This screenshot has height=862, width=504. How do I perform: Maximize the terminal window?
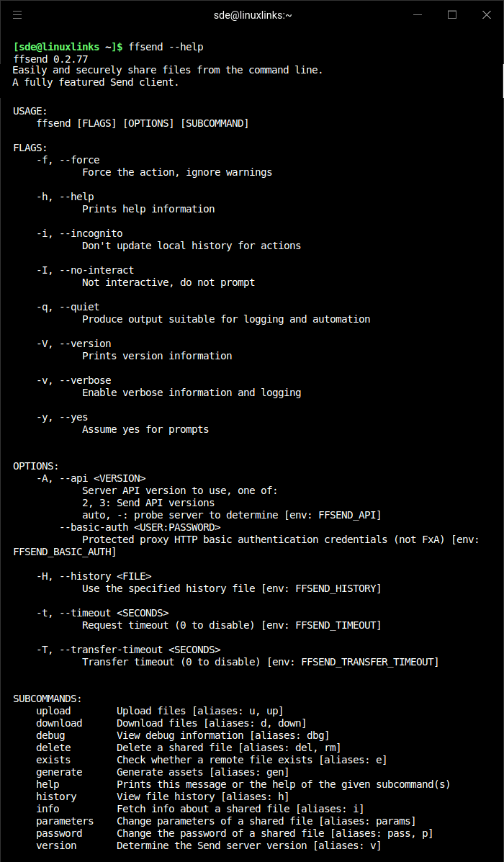(452, 14)
